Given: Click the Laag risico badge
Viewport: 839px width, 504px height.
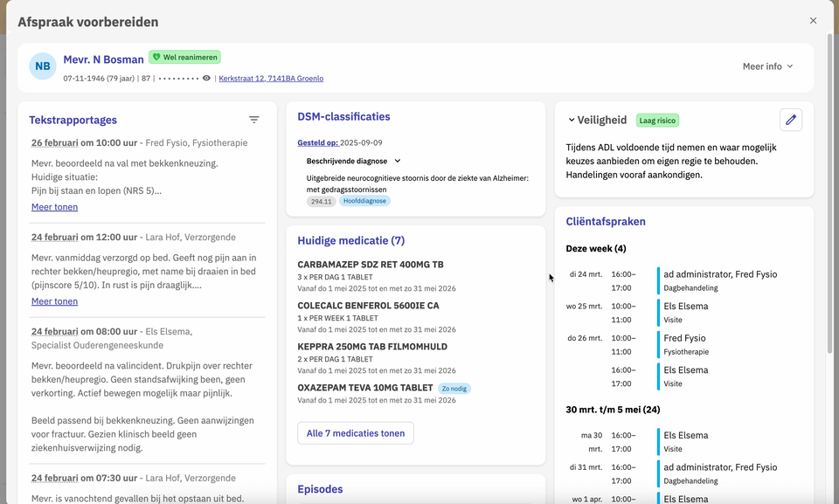Looking at the screenshot, I should [657, 121].
